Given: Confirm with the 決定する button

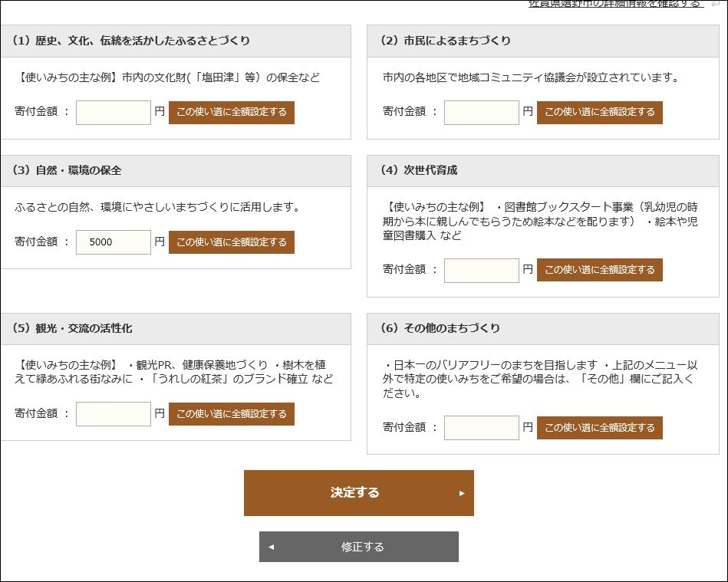Looking at the screenshot, I should coord(359,493).
